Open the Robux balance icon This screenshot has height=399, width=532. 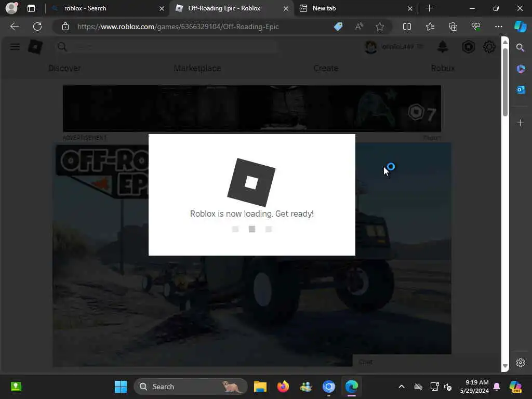click(468, 47)
